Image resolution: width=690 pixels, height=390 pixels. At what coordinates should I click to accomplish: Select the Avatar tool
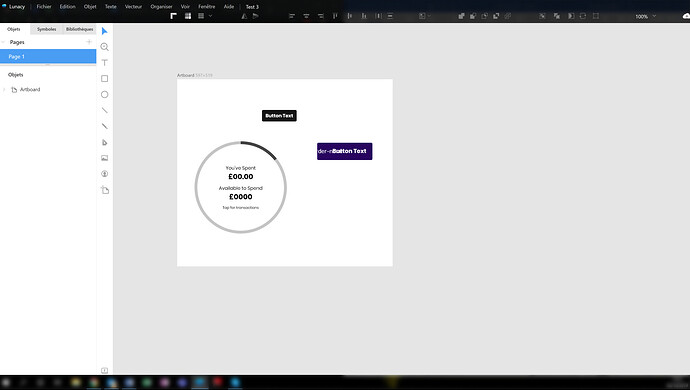(x=104, y=174)
